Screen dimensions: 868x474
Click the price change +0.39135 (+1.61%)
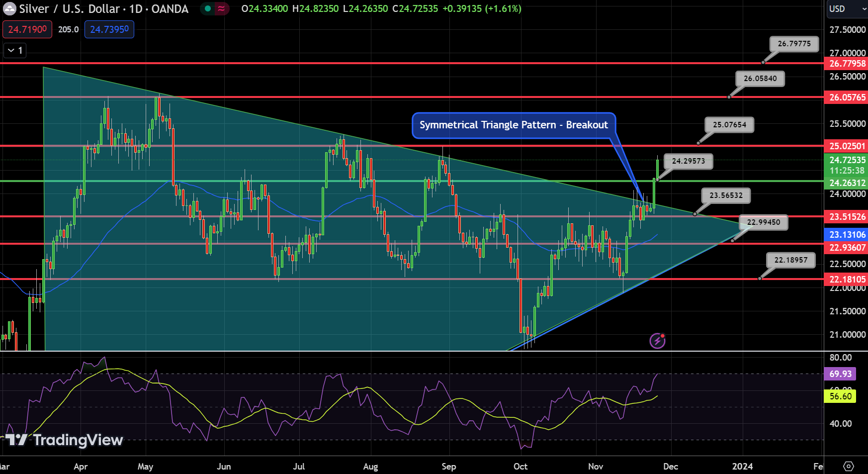point(482,9)
